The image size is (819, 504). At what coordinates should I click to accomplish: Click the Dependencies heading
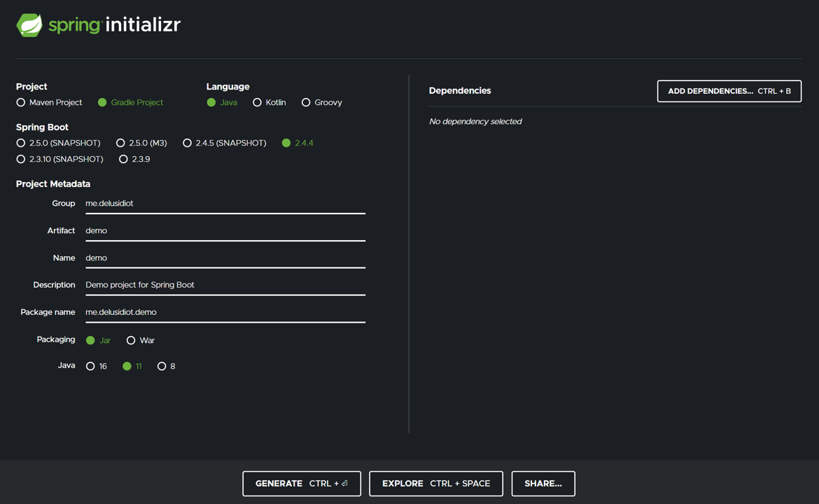[x=460, y=91]
